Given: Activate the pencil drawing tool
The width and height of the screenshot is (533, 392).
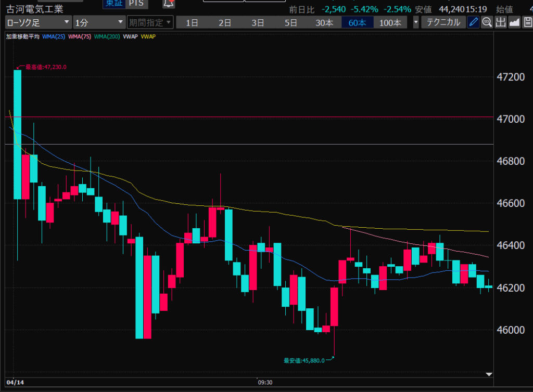Looking at the screenshot, I should [473, 22].
